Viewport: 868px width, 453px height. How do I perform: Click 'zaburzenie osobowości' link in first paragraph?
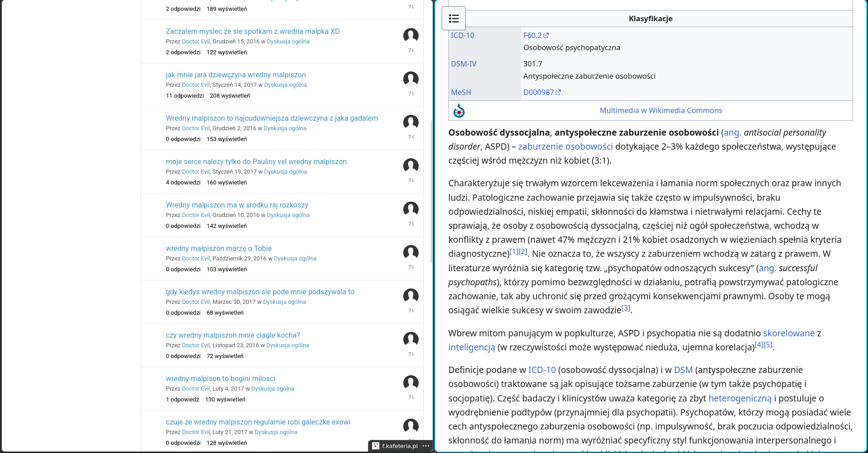click(x=566, y=146)
